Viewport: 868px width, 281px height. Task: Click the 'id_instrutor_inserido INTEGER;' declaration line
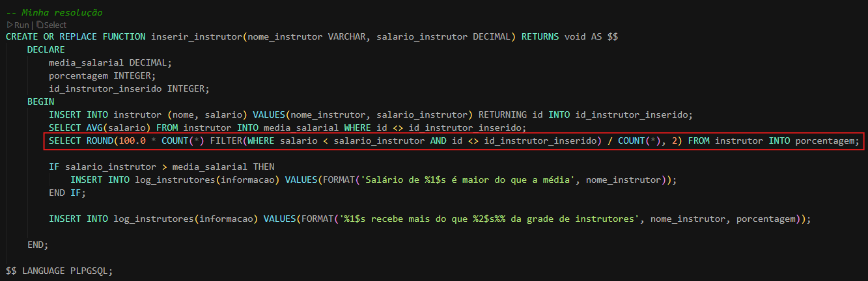129,88
